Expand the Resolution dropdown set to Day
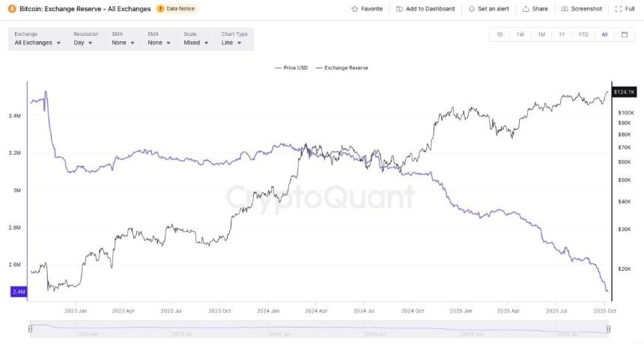This screenshot has width=644, height=344. click(x=83, y=43)
